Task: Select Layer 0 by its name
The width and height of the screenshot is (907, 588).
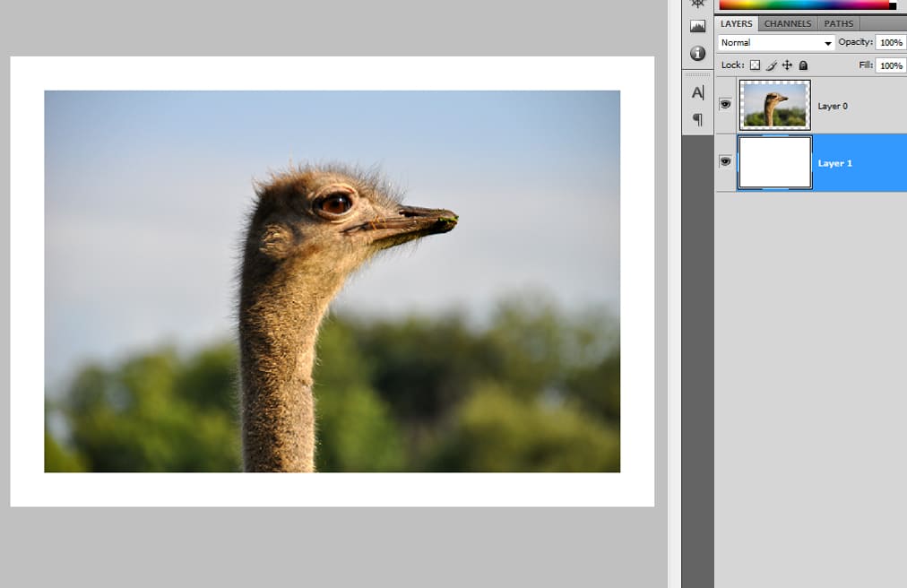Action: coord(833,106)
